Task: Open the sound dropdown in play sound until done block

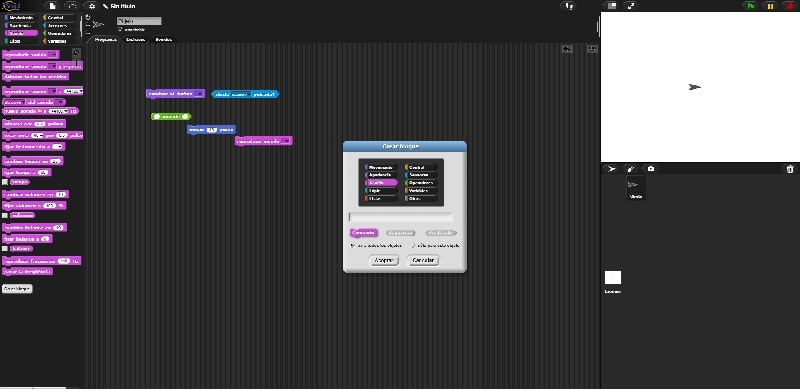Action: [53, 66]
